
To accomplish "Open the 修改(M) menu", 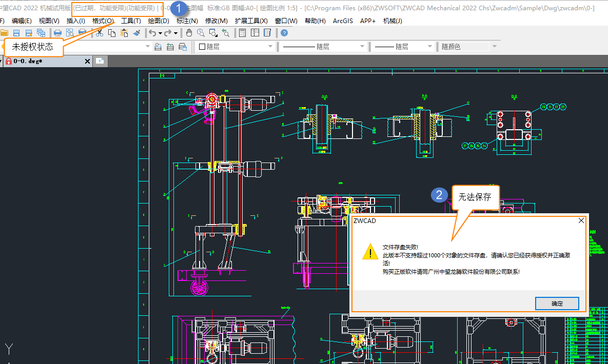I will point(217,21).
